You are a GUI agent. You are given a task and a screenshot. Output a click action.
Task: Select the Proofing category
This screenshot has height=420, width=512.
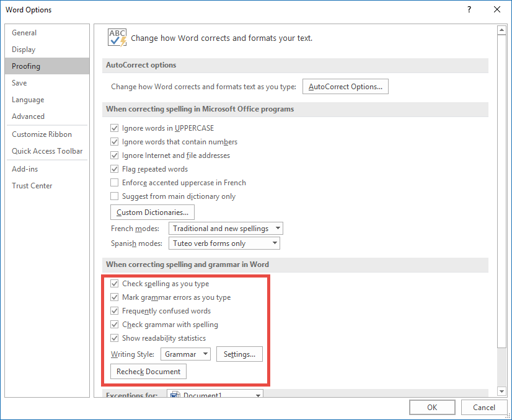47,66
